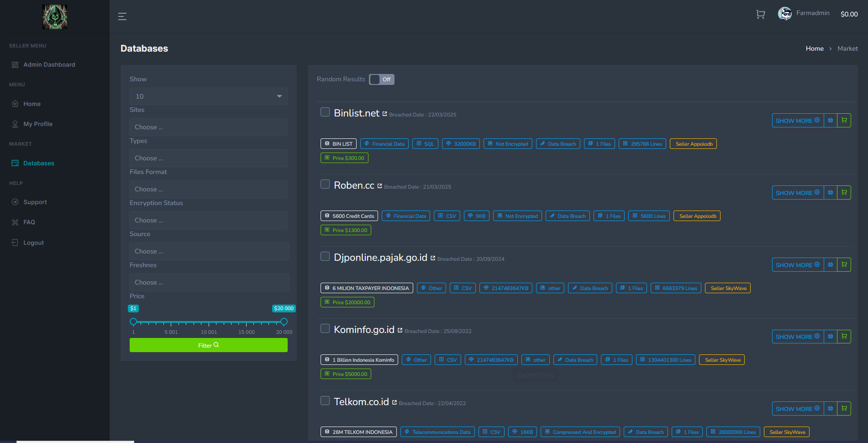Screen dimensions: 868x443
Task: Click the maximum price slider handle
Action: (x=284, y=322)
